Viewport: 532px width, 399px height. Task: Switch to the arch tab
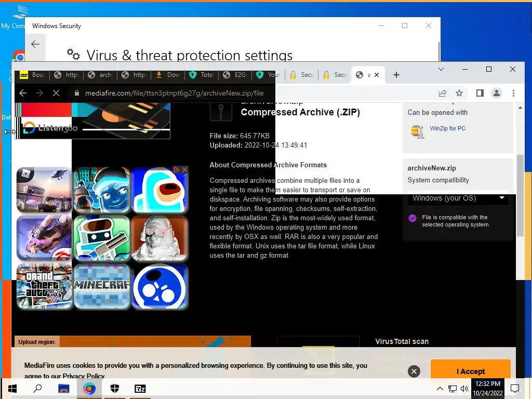coord(100,75)
